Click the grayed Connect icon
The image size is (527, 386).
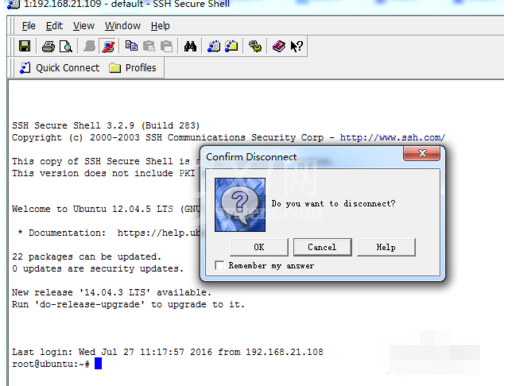tap(89, 46)
